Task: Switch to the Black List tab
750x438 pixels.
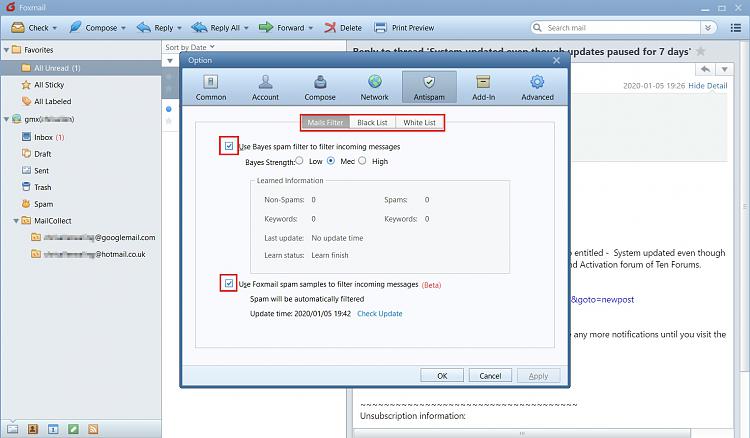Action: coord(372,122)
